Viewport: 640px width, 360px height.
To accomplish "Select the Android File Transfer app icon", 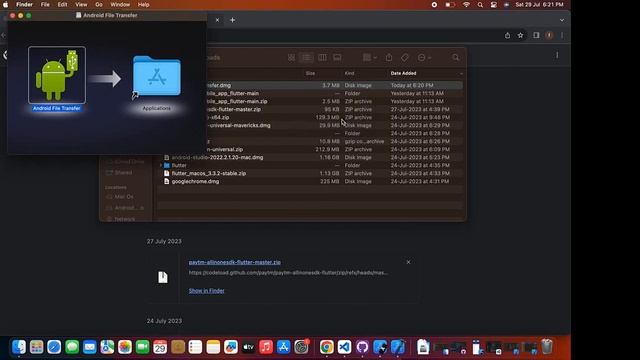I will point(57,75).
